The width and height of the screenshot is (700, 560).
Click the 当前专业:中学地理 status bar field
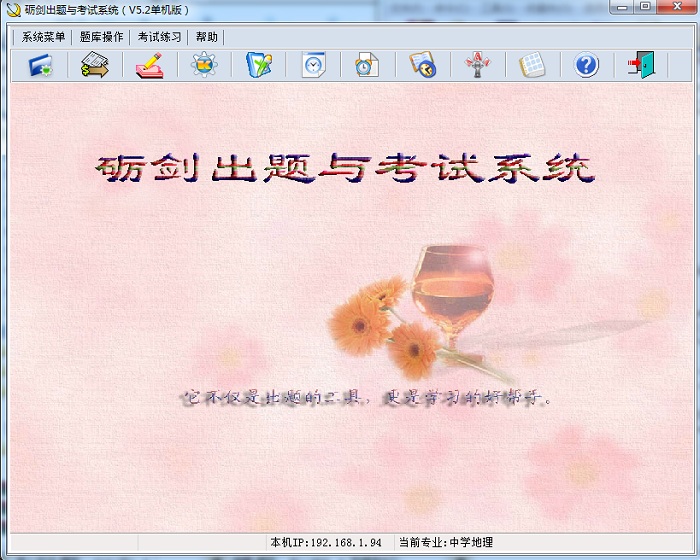(446, 542)
